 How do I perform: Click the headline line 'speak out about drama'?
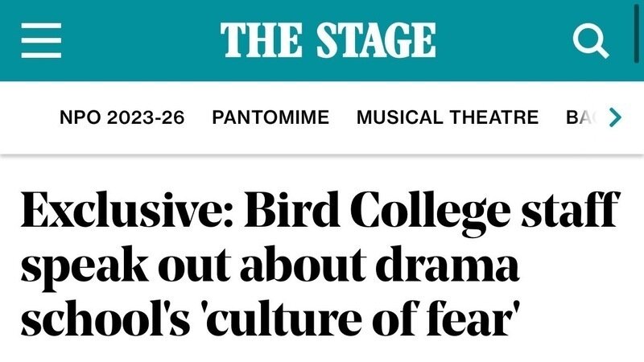270,266
